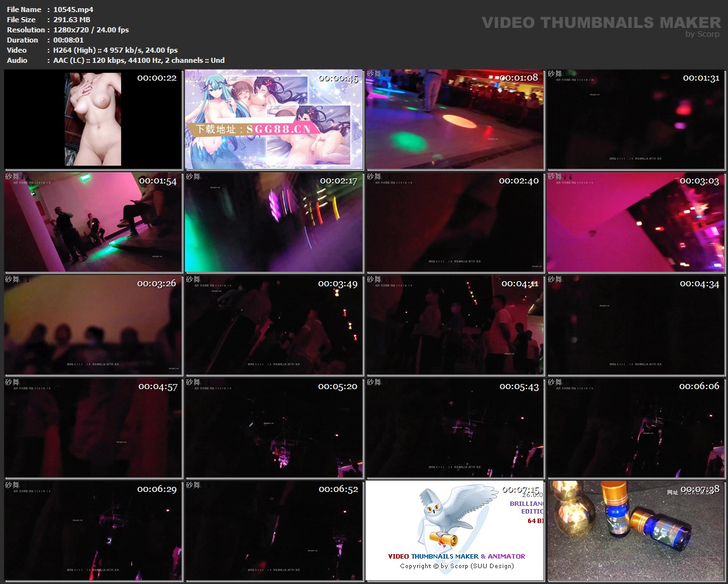Select the thumbnail stamped 00:03:26
This screenshot has width=728, height=584.
pos(93,325)
